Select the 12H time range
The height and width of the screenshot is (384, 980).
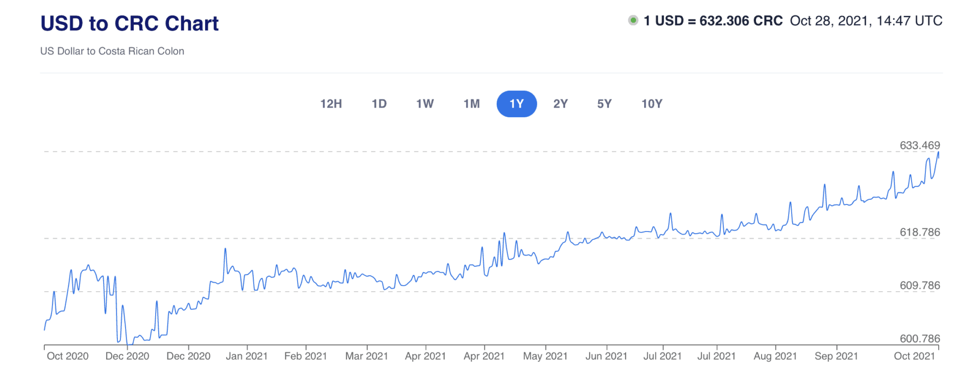[331, 104]
